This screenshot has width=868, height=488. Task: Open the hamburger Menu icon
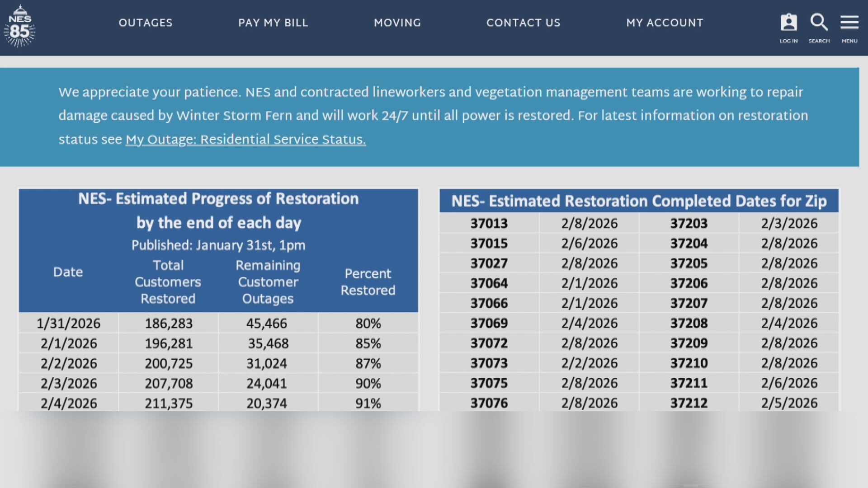click(x=849, y=23)
